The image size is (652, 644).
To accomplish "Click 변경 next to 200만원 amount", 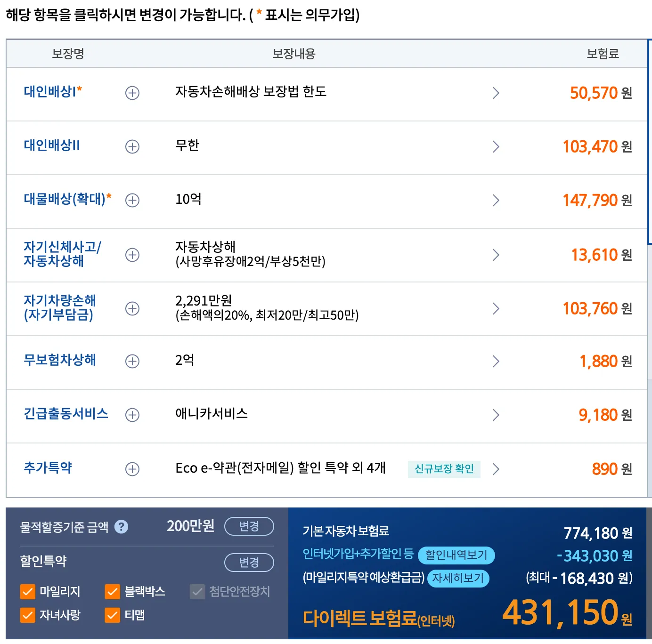I will coord(249,527).
